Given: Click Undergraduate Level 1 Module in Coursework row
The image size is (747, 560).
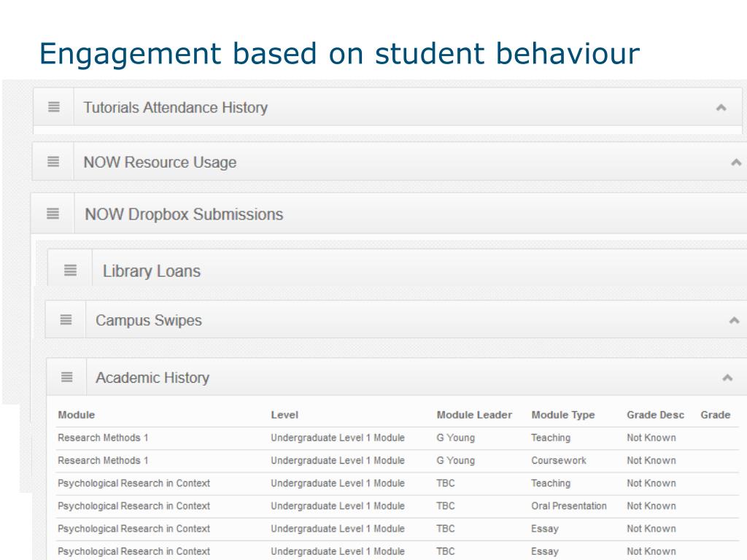Looking at the screenshot, I should pyautogui.click(x=338, y=461).
